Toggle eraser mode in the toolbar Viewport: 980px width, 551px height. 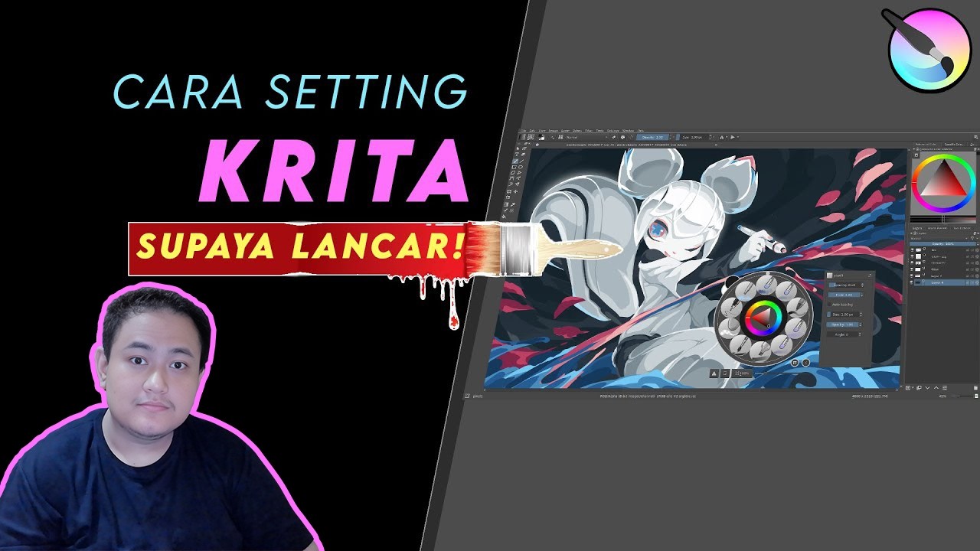click(614, 137)
